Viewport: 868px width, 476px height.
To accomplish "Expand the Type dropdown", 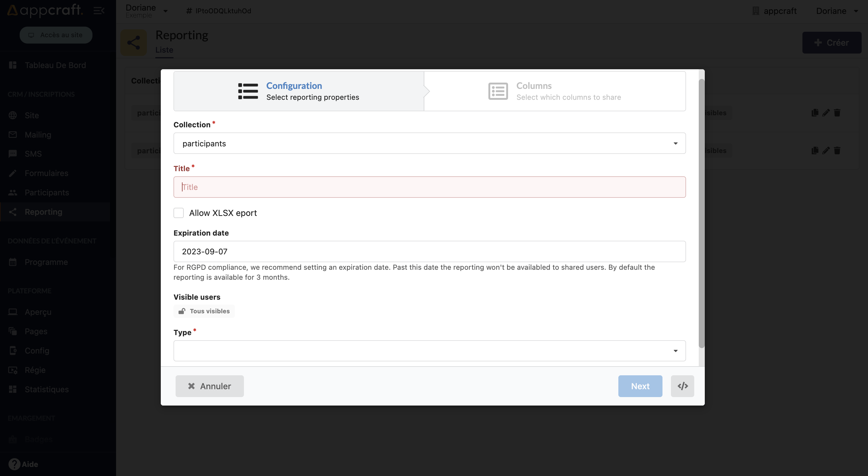I will pos(429,350).
